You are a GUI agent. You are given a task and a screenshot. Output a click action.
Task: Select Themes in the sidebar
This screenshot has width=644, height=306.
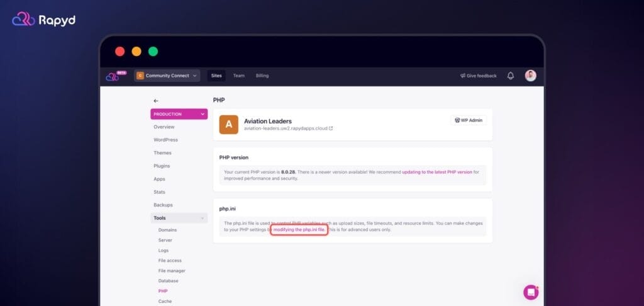click(162, 153)
